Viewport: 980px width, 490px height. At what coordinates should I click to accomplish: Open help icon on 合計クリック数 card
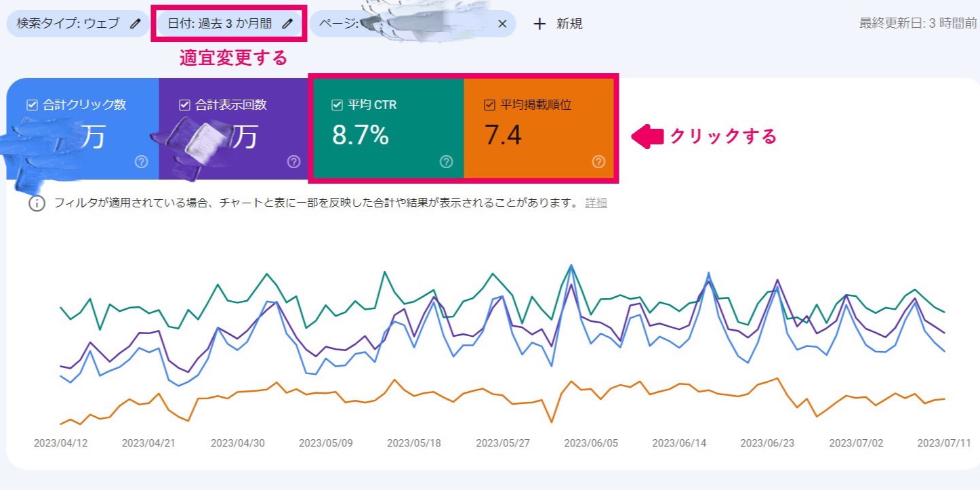click(x=141, y=161)
